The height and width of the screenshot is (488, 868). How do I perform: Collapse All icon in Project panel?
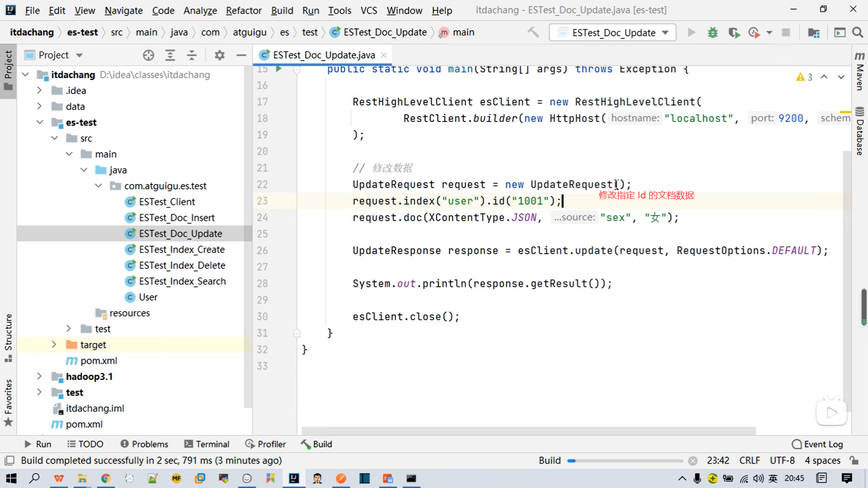192,55
